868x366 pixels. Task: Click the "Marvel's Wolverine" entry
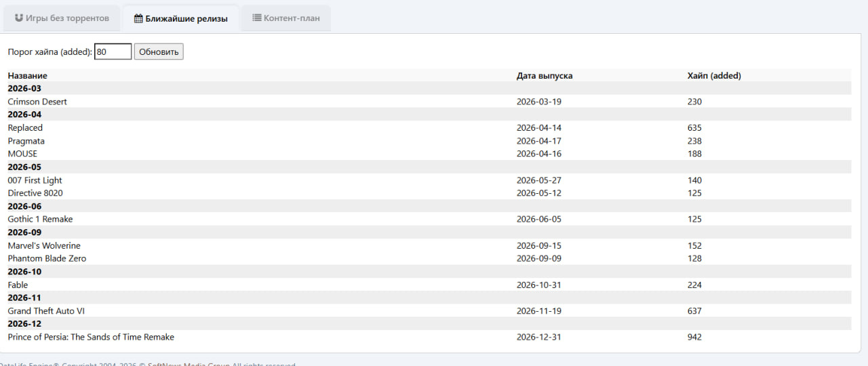pyautogui.click(x=44, y=245)
